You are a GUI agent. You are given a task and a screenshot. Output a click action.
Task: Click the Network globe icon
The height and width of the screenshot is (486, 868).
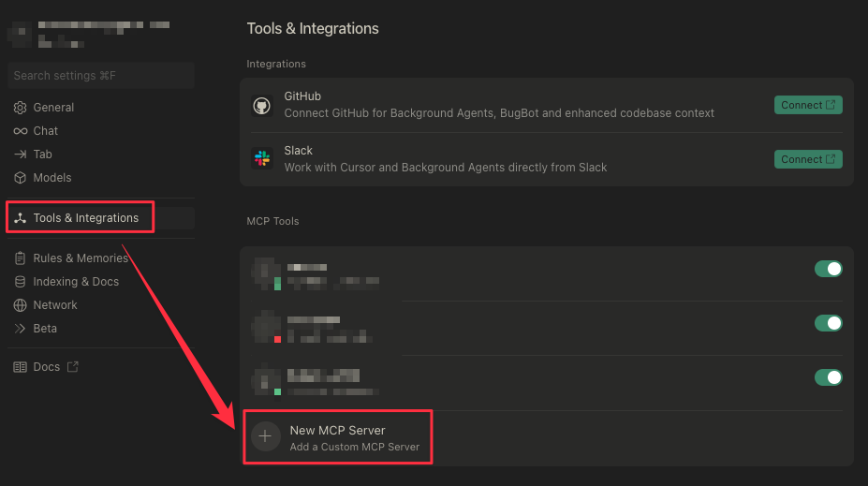21,305
